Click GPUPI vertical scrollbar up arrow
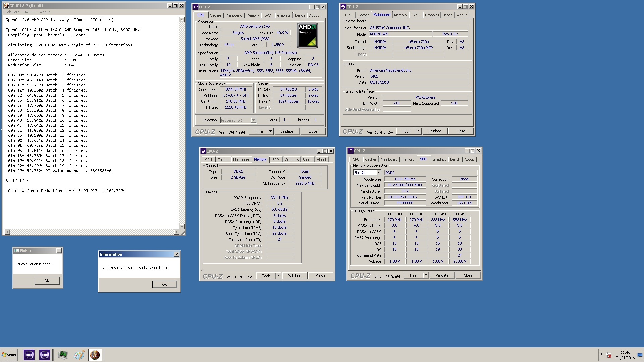The image size is (644, 362). tap(182, 20)
